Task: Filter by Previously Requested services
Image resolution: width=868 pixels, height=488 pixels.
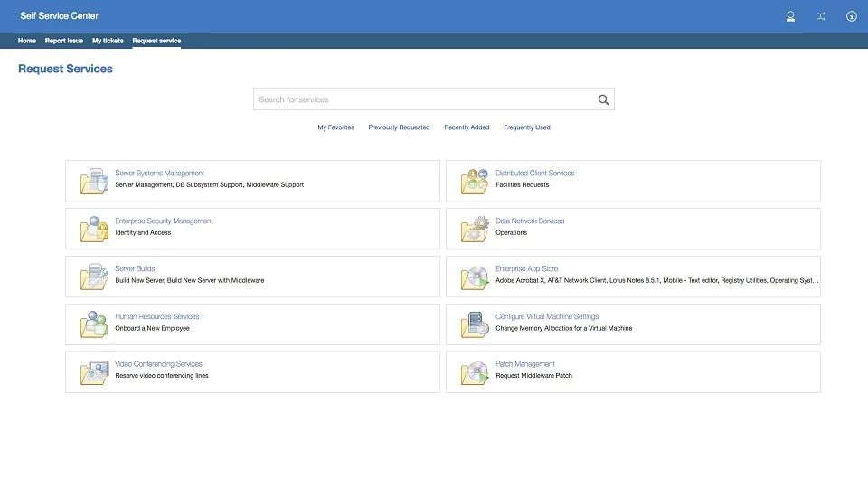Action: pyautogui.click(x=399, y=127)
